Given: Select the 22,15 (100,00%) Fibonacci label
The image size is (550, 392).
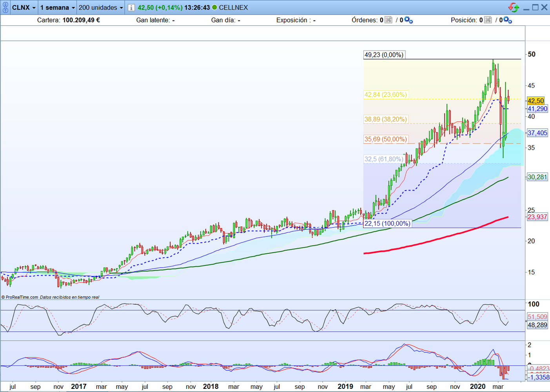Looking at the screenshot, I should 387,223.
